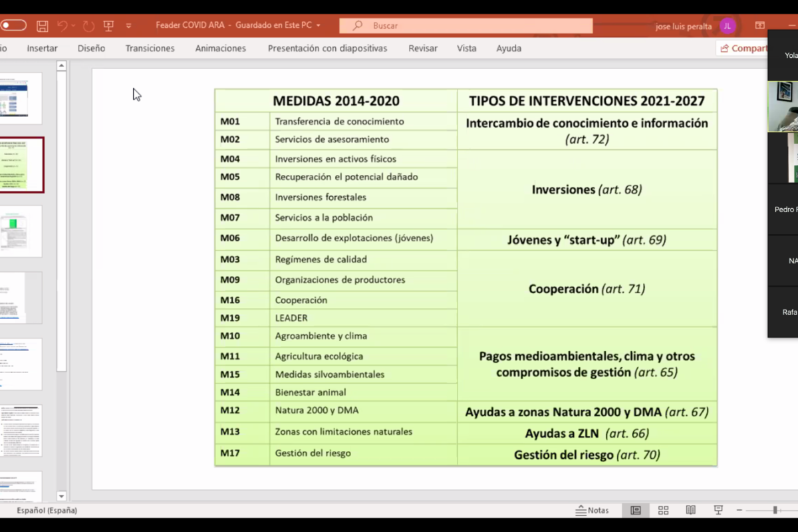Image resolution: width=798 pixels, height=532 pixels.
Task: Click Español (España) language in status bar
Action: [x=47, y=510]
